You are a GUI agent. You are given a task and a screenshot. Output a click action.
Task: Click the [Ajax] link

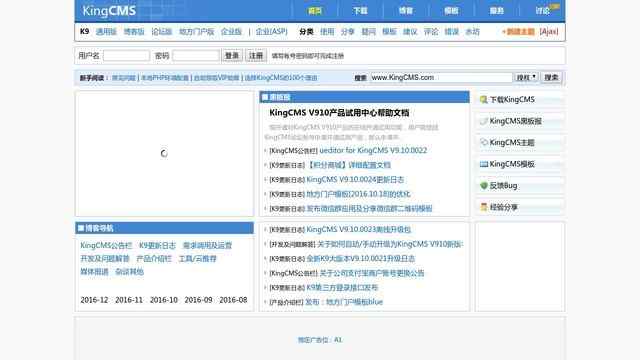click(549, 31)
